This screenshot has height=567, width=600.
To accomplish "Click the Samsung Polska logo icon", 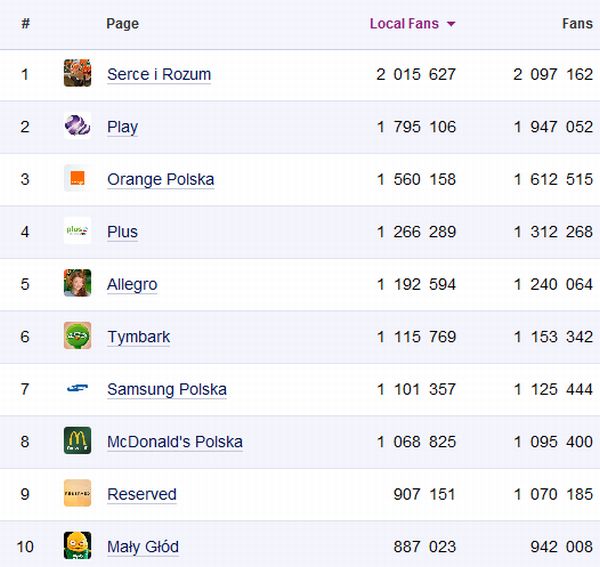I will coord(77,389).
